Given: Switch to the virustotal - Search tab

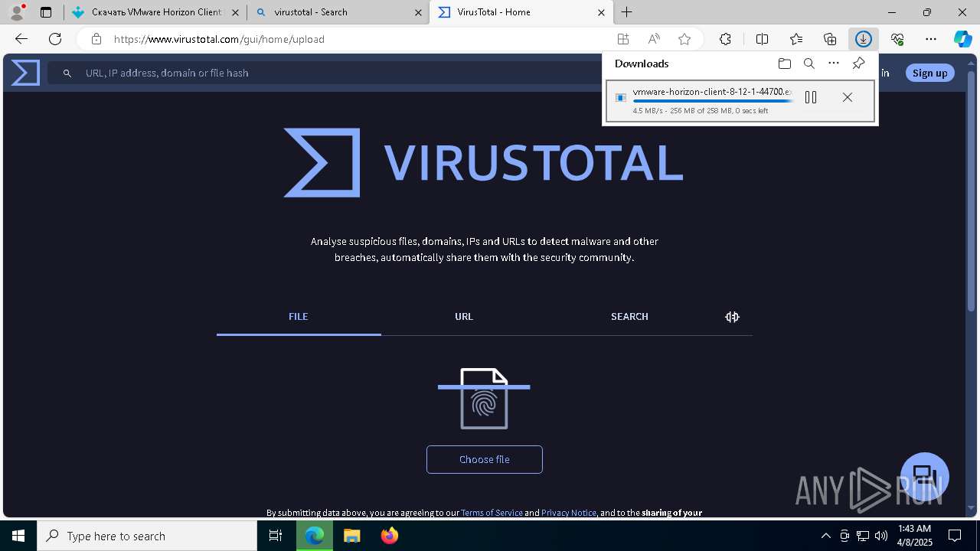Looking at the screenshot, I should pos(338,12).
